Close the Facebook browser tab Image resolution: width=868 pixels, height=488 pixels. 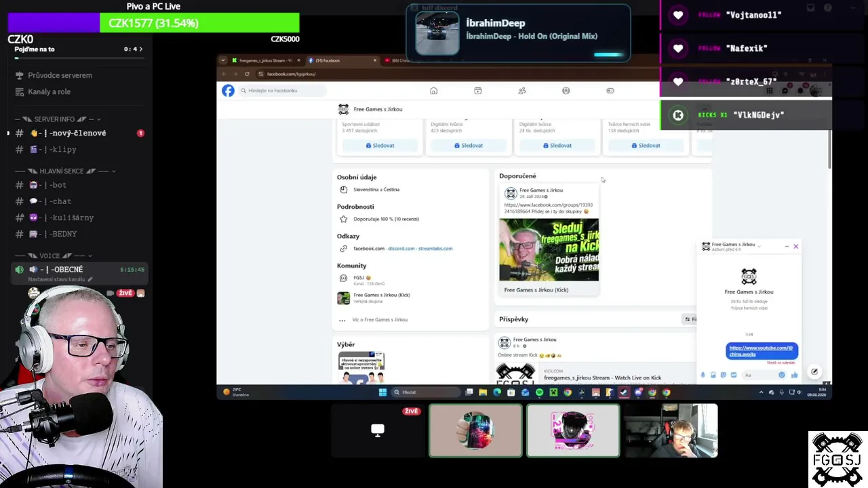[374, 60]
